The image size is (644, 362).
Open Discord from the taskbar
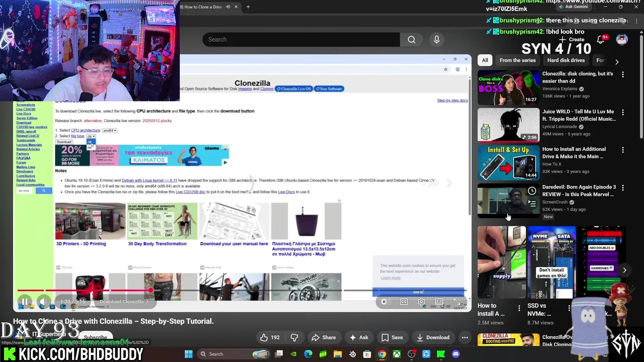[x=456, y=354]
